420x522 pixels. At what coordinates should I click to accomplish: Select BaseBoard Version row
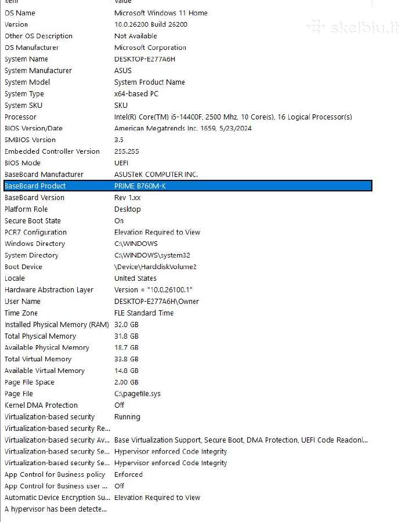coord(188,197)
